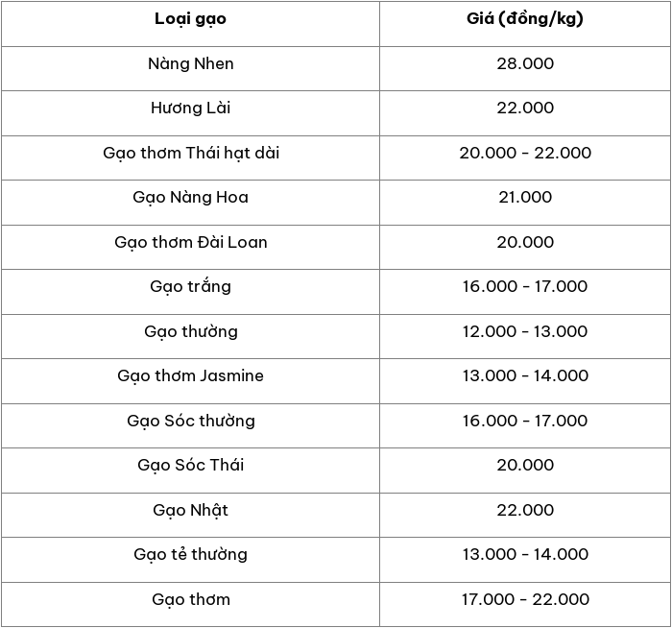Select the 'Nàng Nhen' rice cell
The image size is (672, 628).
190,68
